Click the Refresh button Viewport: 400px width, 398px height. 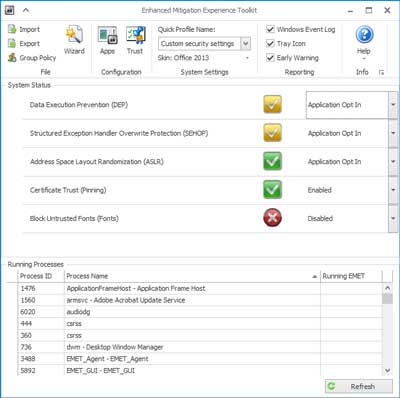point(359,387)
